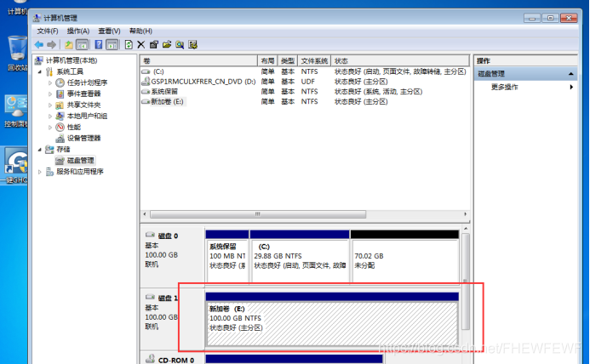Viewport: 590px width, 364px height.
Task: Select 本地用户和组 icon in tree
Action: (x=60, y=116)
